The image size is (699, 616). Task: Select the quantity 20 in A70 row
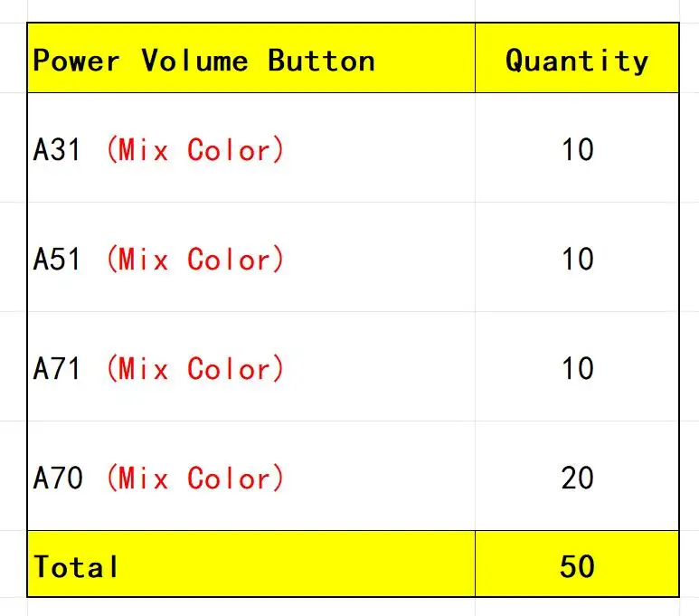577,478
